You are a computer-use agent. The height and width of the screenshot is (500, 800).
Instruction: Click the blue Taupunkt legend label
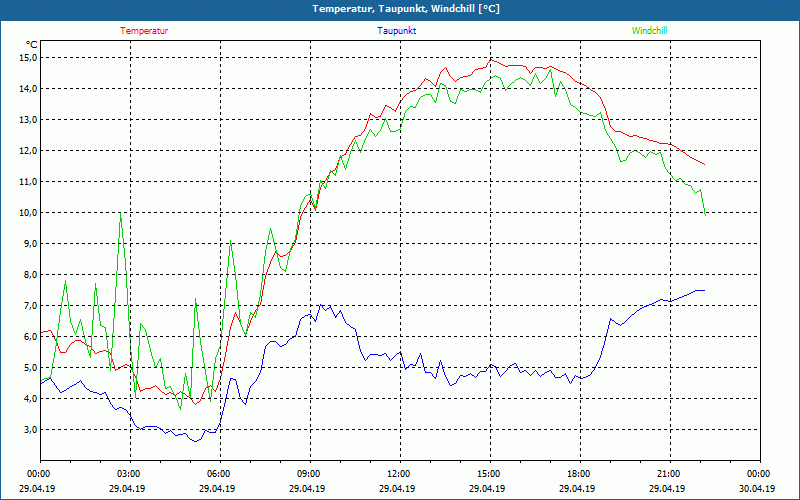coord(396,31)
